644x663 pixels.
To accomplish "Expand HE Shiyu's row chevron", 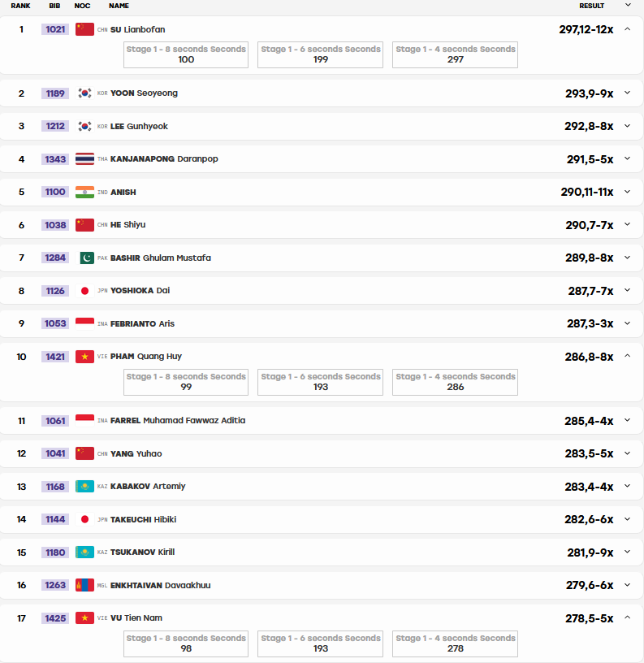I will coord(628,224).
